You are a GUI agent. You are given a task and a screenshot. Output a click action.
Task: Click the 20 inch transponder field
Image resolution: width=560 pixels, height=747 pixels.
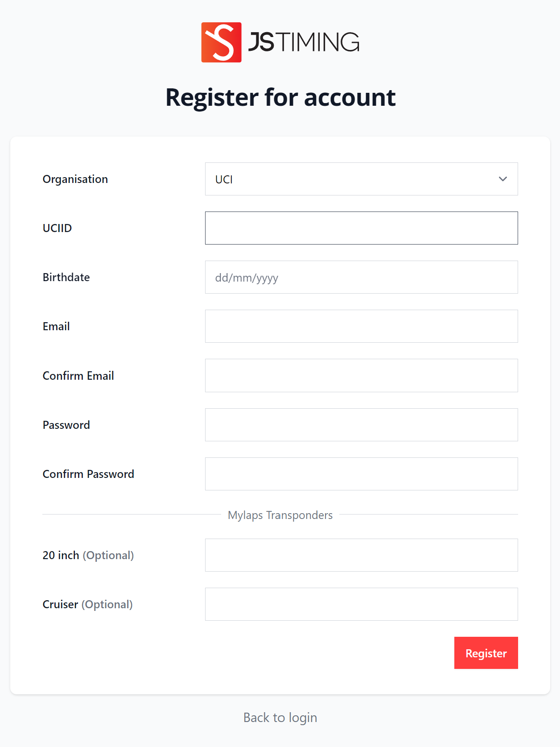[361, 555]
